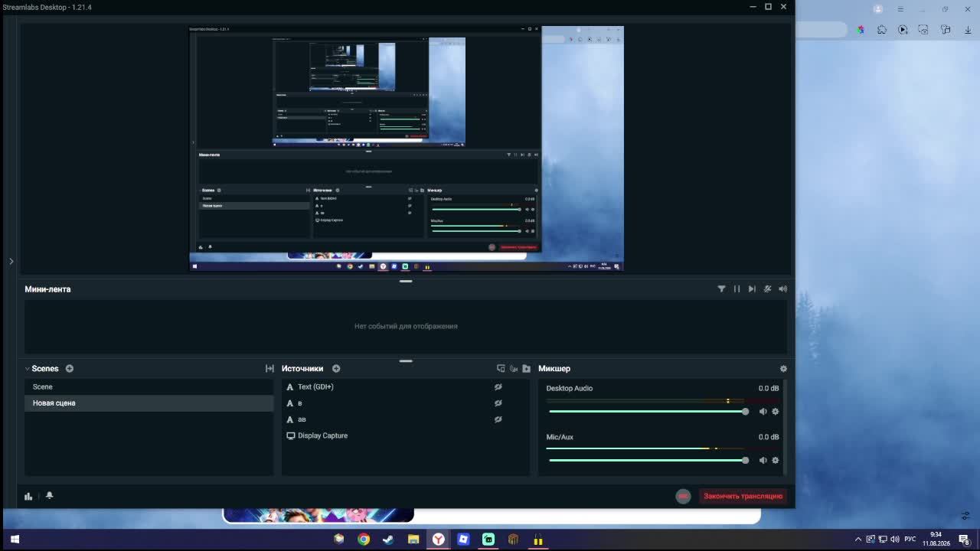Pause the Мини-лента event queue
Image resolution: width=980 pixels, height=551 pixels.
click(737, 289)
